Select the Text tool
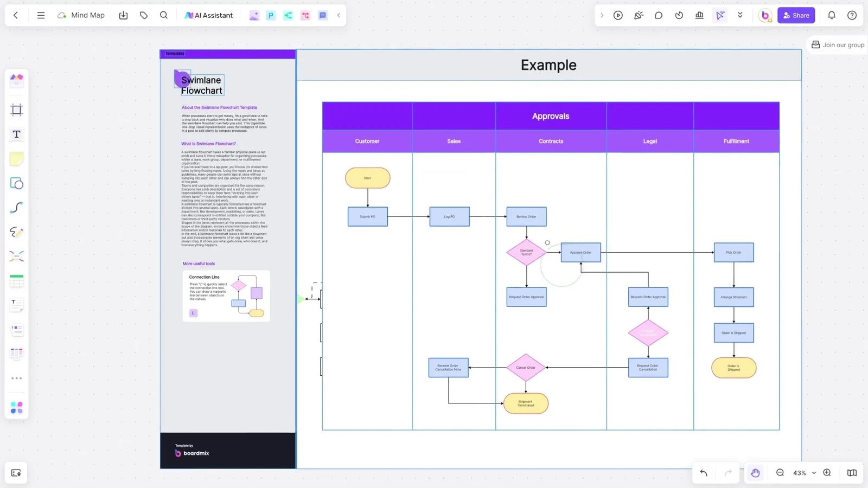The height and width of the screenshot is (488, 868). pos(17,134)
